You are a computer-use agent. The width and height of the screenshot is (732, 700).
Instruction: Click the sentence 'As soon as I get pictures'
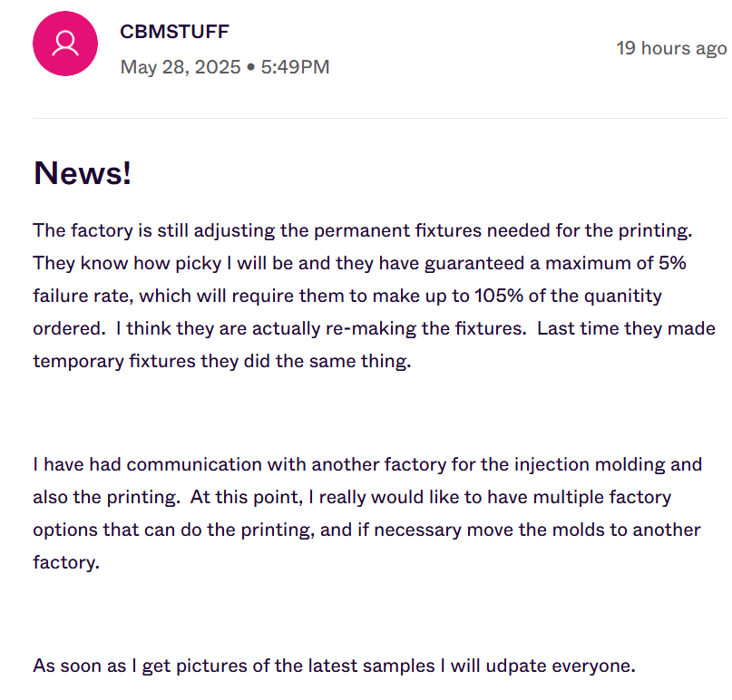click(335, 666)
